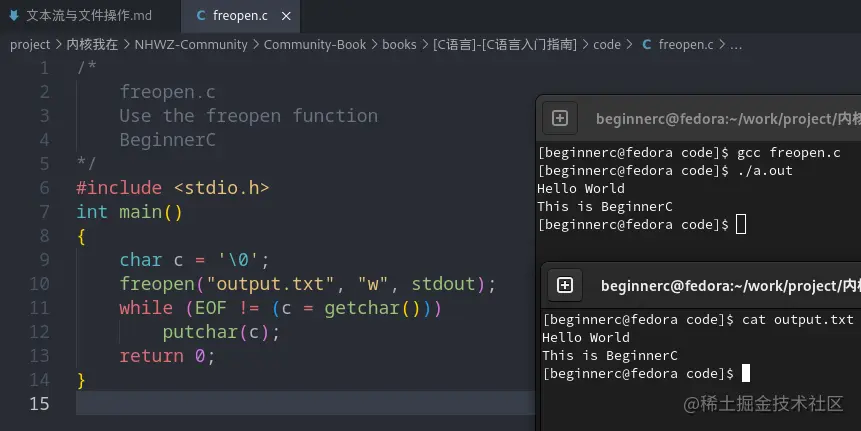Switch to the 文本流与文件操作.md tab
This screenshot has height=431, width=861.
[x=90, y=16]
